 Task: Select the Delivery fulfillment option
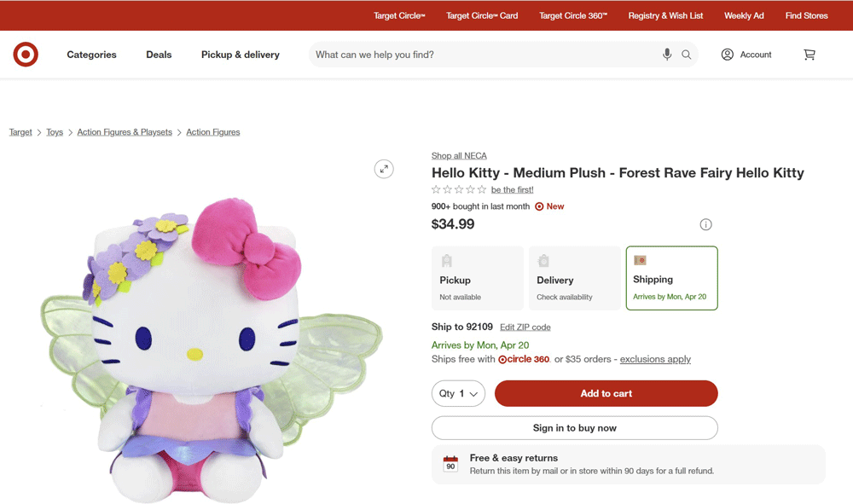click(575, 278)
